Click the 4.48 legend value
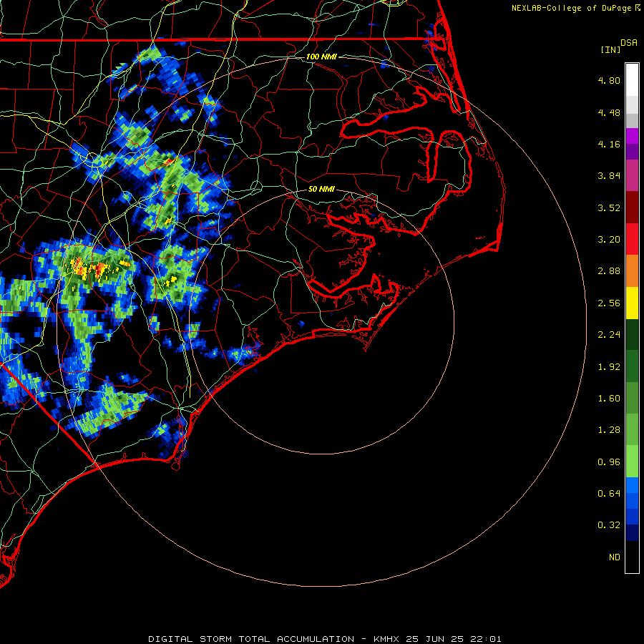This screenshot has width=644, height=644. [609, 112]
